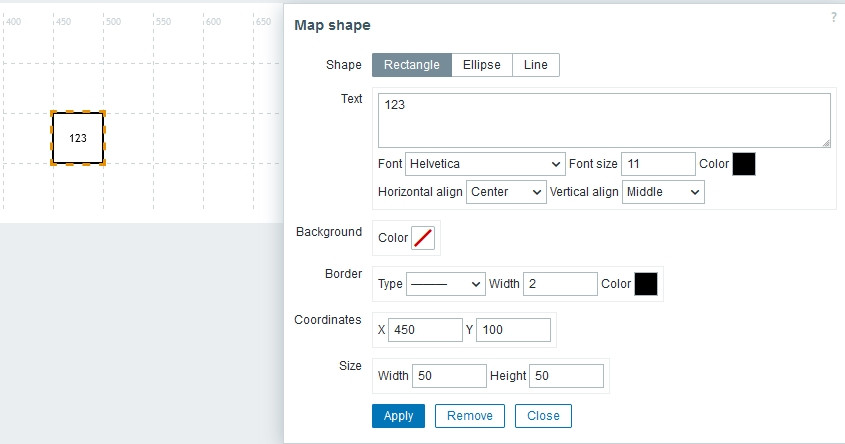Click the help question mark icon
The image size is (845, 444).
[833, 17]
